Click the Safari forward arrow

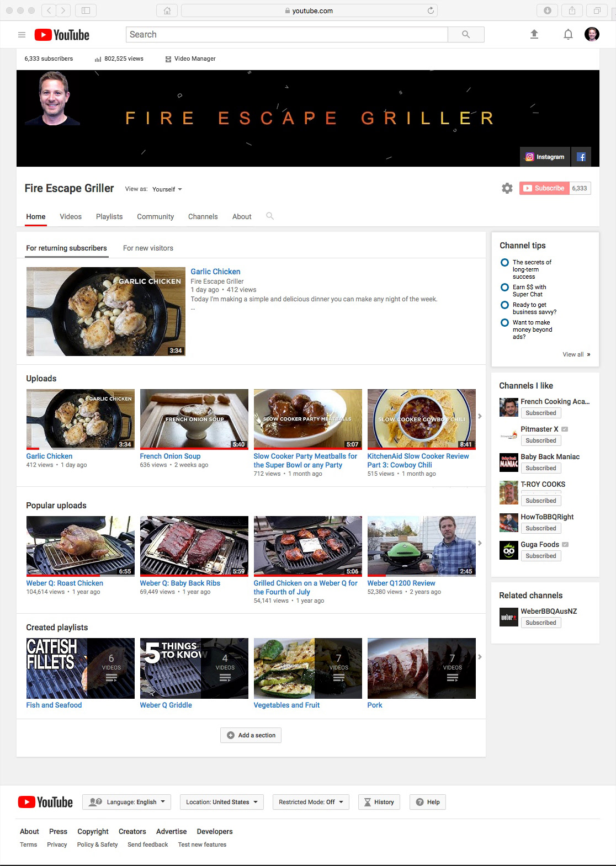(x=63, y=10)
